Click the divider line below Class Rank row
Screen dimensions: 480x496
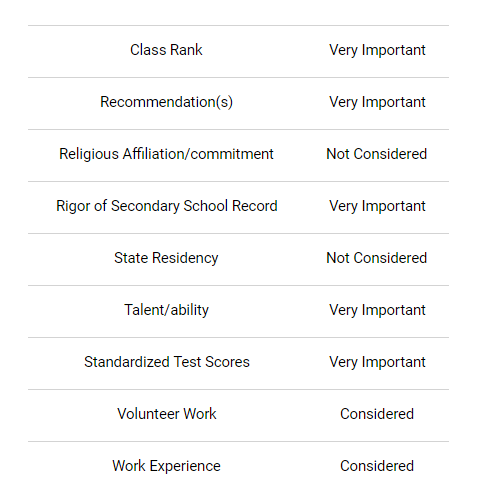point(238,77)
